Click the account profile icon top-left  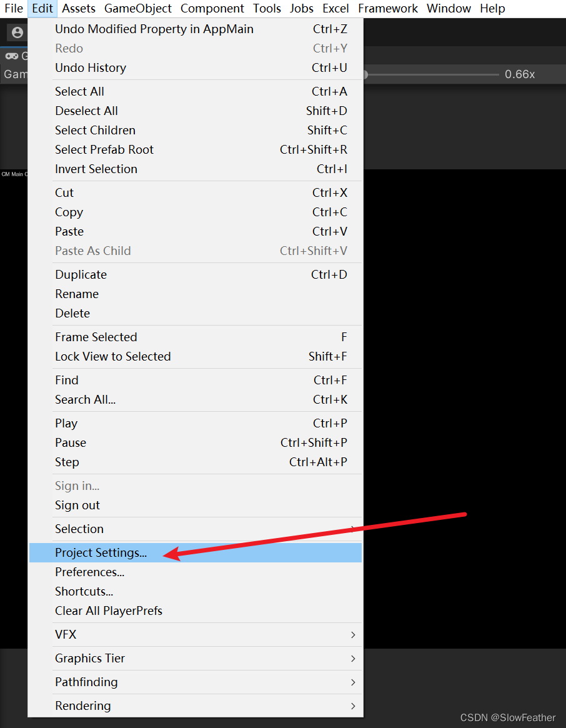pos(17,32)
